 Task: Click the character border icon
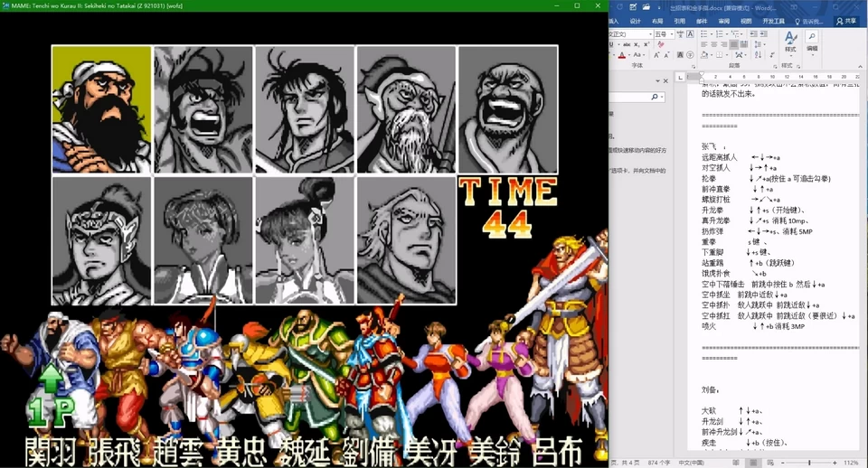click(690, 34)
